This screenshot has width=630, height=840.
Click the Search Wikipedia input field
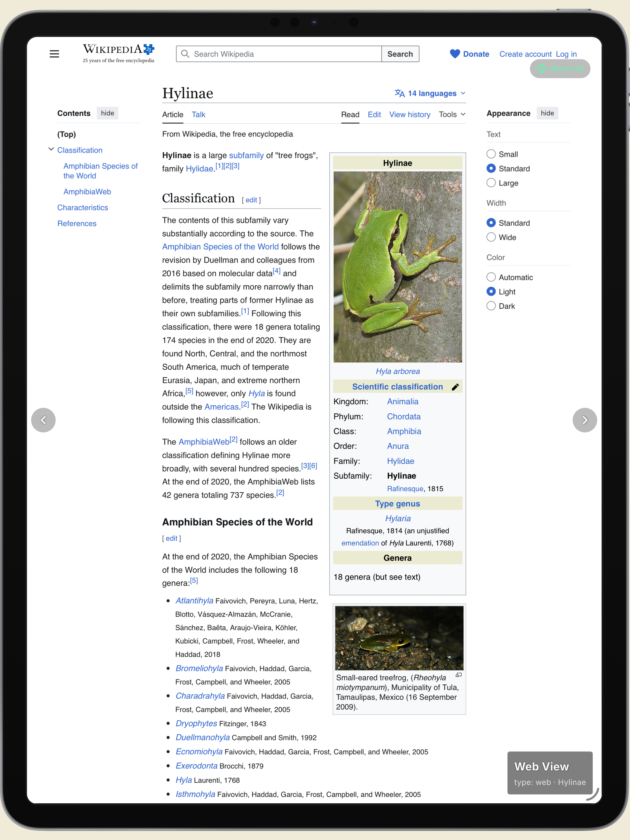279,54
